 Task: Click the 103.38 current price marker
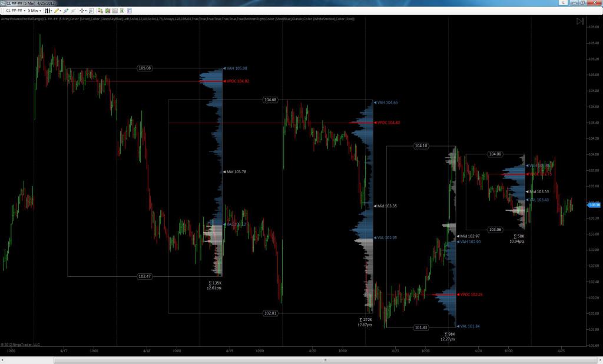point(594,205)
